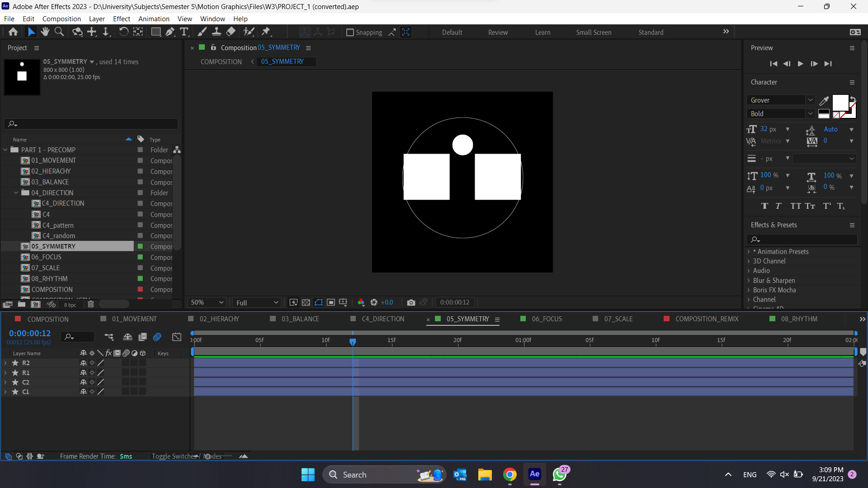Switch to the Small Screen workspace
Screen dimensions: 868x488
coord(594,33)
